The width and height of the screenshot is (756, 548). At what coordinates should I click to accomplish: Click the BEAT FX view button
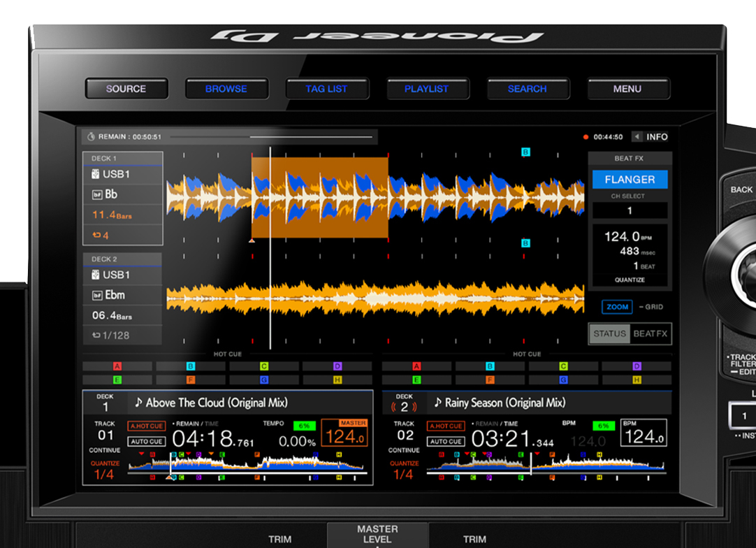[650, 334]
